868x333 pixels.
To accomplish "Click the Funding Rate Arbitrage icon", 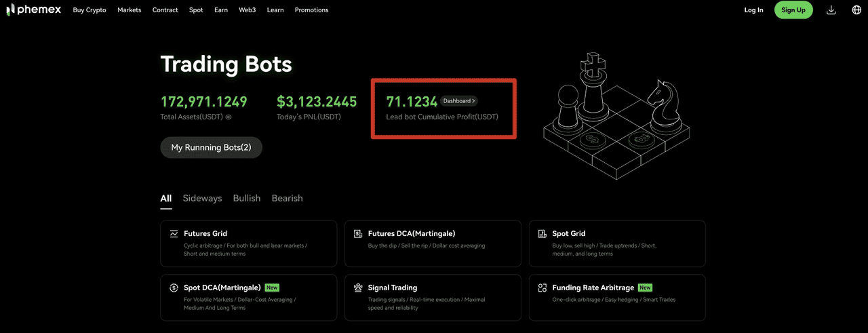I will [x=542, y=288].
